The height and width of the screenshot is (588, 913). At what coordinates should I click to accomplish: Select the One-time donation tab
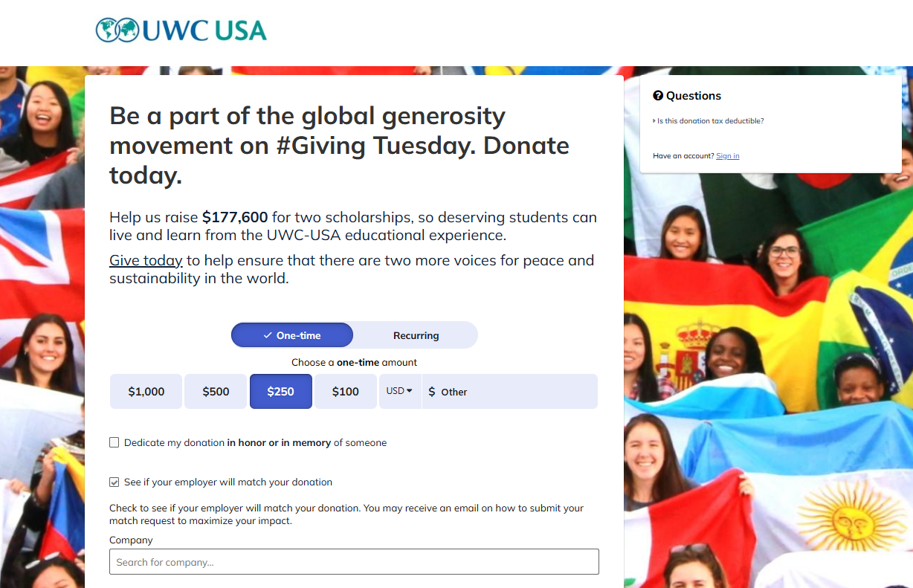[292, 335]
